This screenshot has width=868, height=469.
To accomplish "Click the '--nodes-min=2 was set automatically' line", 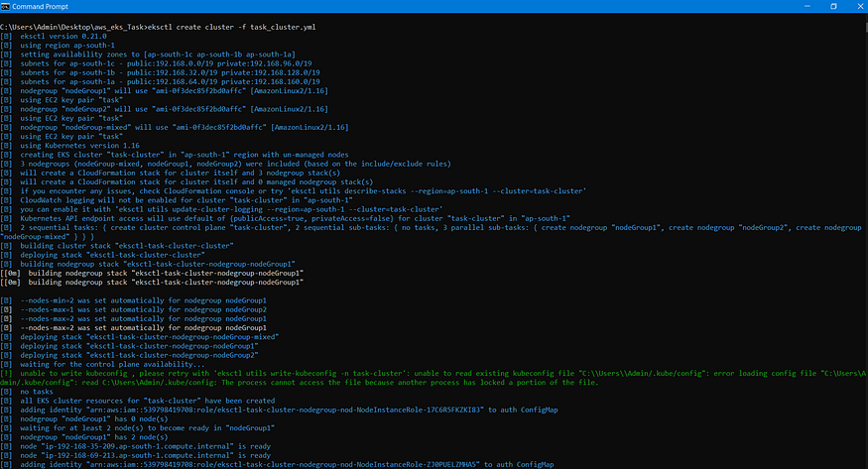I will (x=144, y=300).
